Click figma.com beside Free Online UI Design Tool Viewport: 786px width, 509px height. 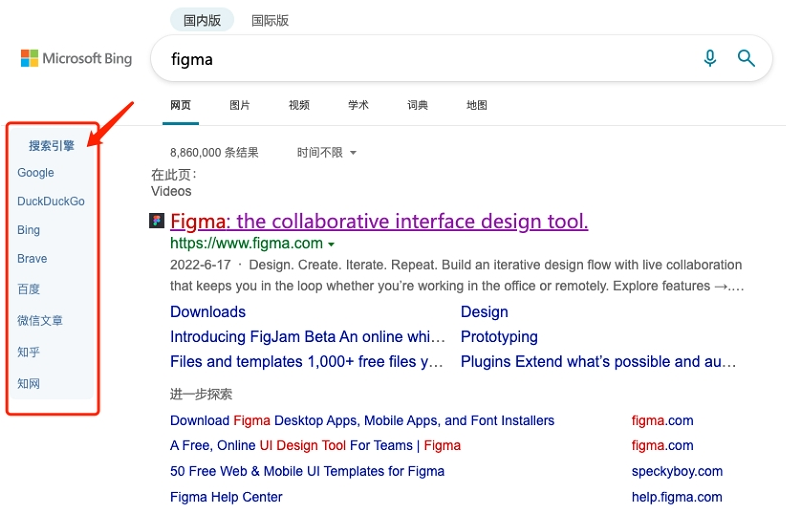662,445
